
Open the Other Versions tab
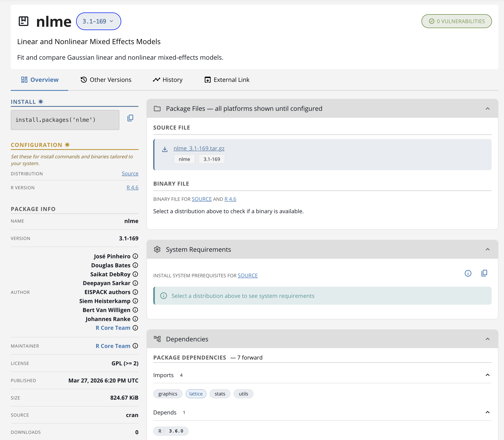click(x=106, y=80)
